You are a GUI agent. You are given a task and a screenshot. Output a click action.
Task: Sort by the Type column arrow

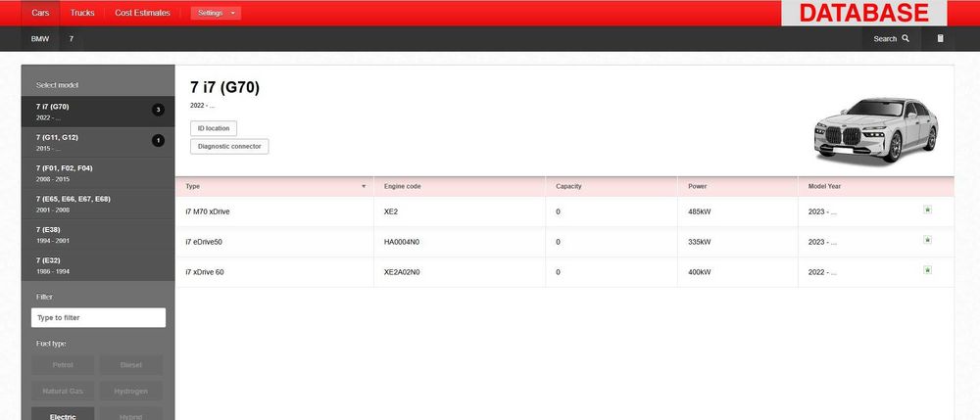[x=364, y=187]
